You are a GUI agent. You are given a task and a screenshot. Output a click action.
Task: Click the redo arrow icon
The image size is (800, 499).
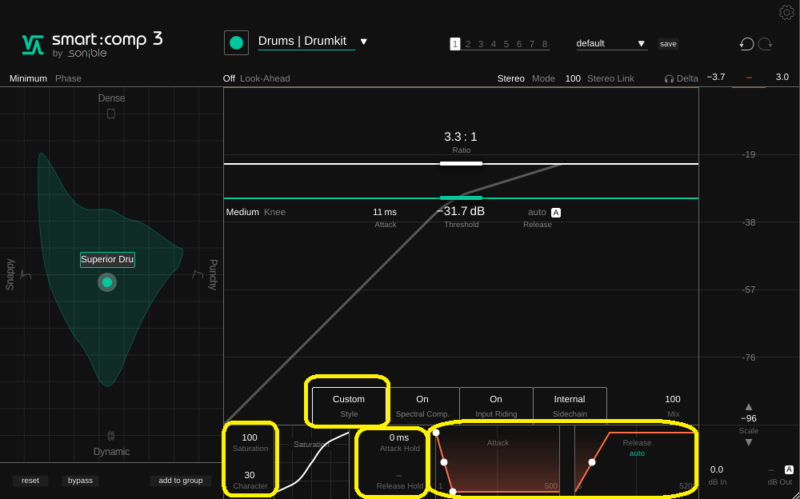point(766,44)
